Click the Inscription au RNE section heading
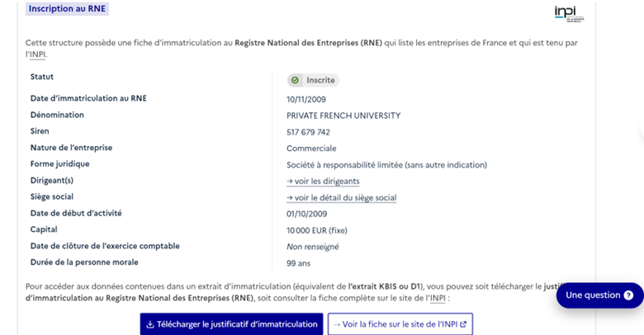 68,8
